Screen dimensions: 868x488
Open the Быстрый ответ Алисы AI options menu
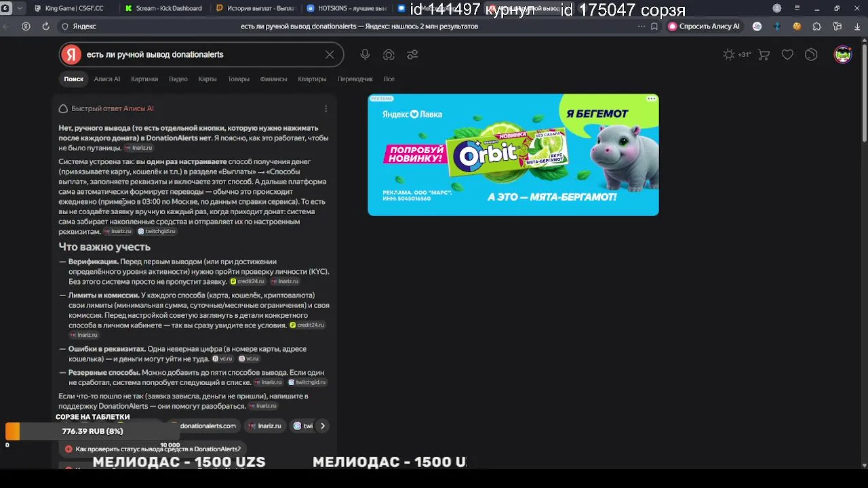pos(326,108)
